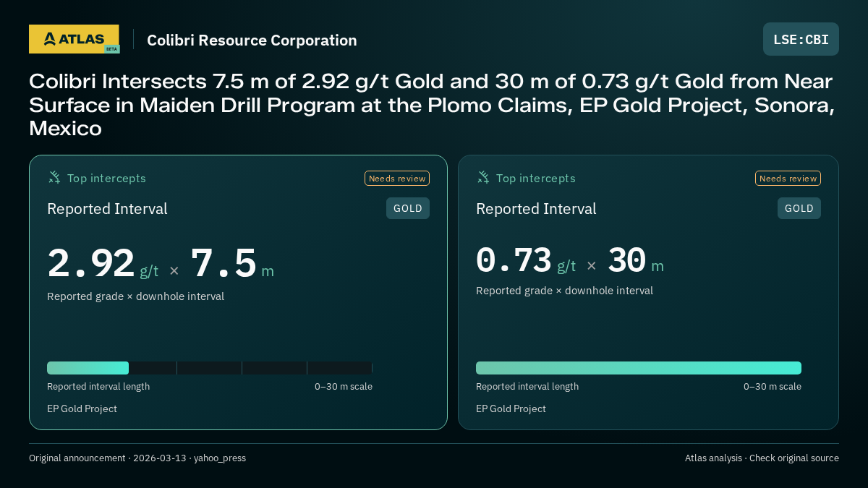
Task: Click 0–30 m scale label in 30 m card
Action: point(773,387)
